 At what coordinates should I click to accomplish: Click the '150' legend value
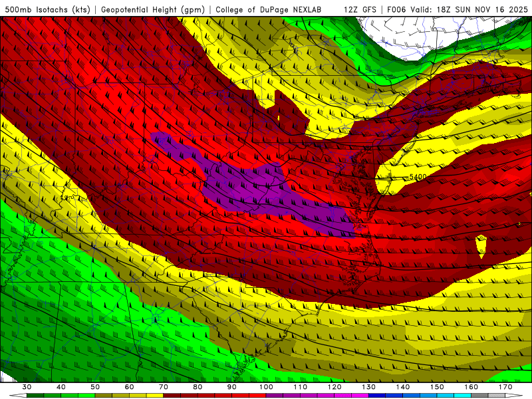pos(437,387)
